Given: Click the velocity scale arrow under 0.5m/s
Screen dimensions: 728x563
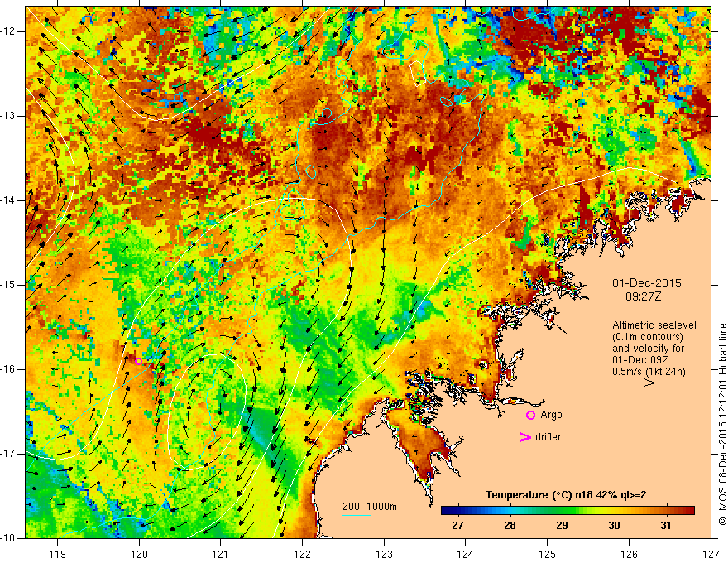Looking at the screenshot, I should pyautogui.click(x=638, y=383).
